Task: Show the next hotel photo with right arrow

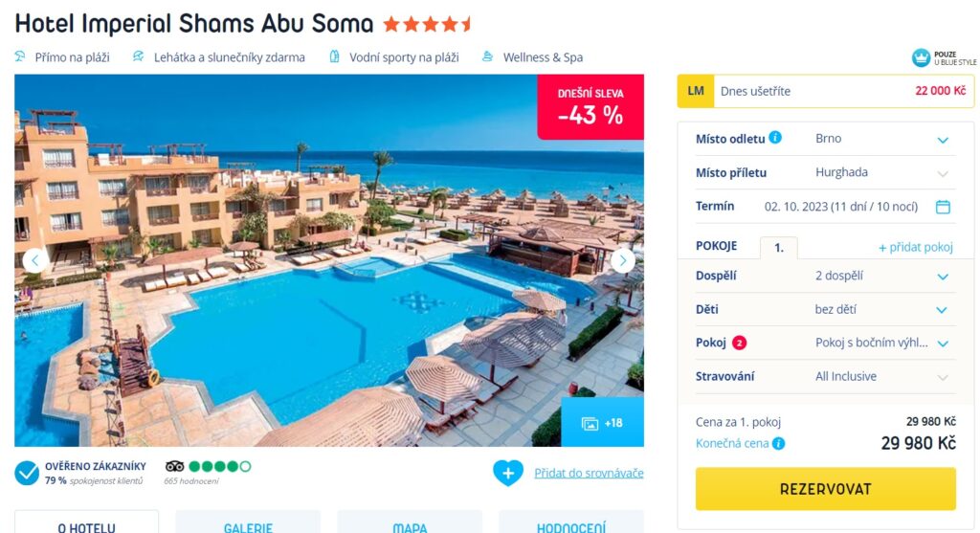Action: [622, 260]
